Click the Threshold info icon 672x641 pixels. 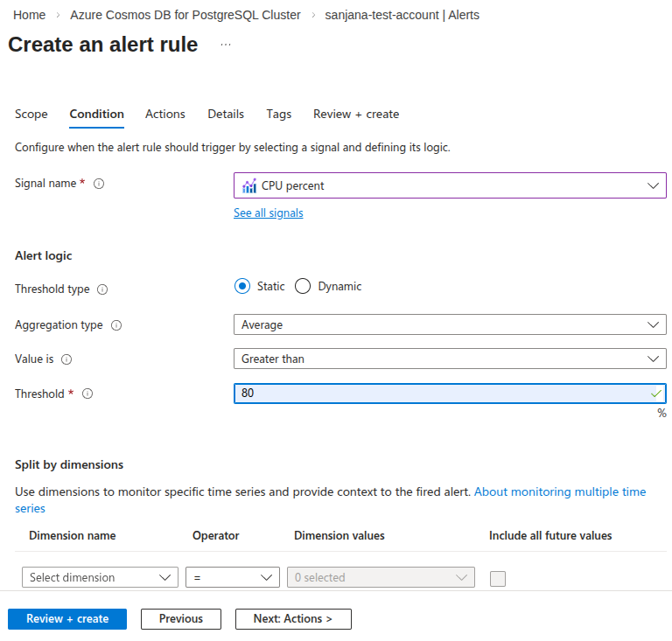coord(87,394)
